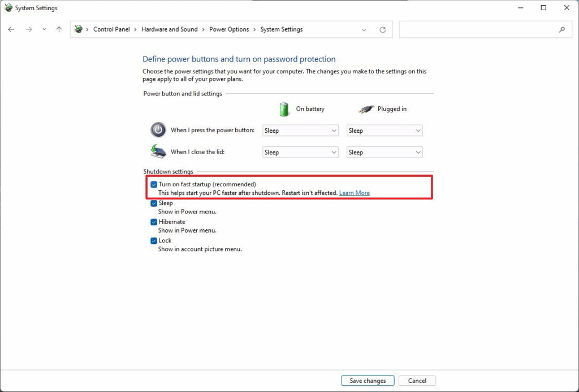Uncheck Turn on fast startup checkbox

coord(154,185)
